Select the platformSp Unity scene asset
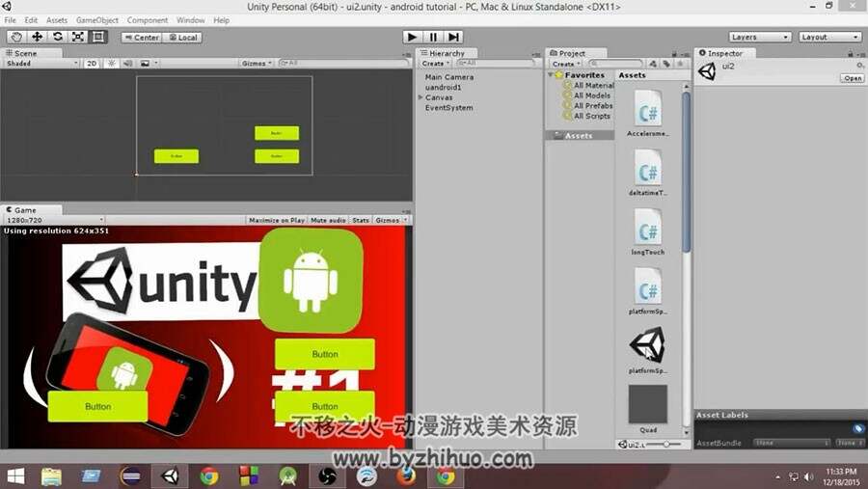 pos(648,350)
